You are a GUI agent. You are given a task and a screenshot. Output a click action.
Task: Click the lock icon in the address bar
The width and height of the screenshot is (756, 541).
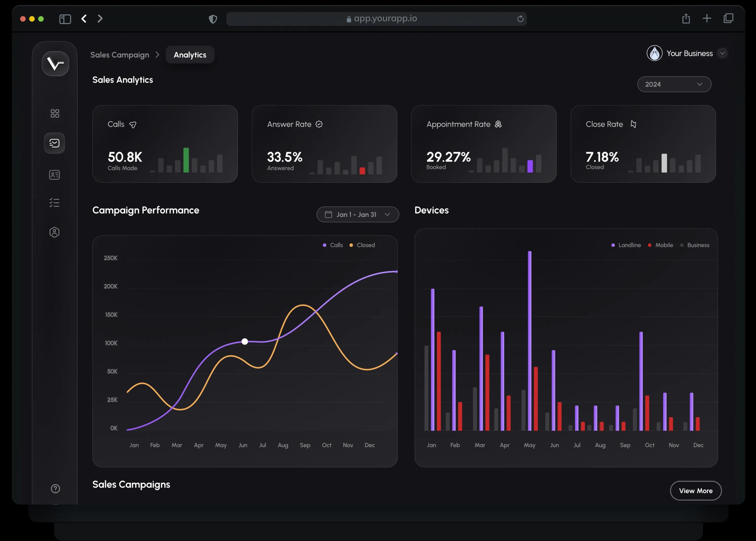pyautogui.click(x=349, y=19)
